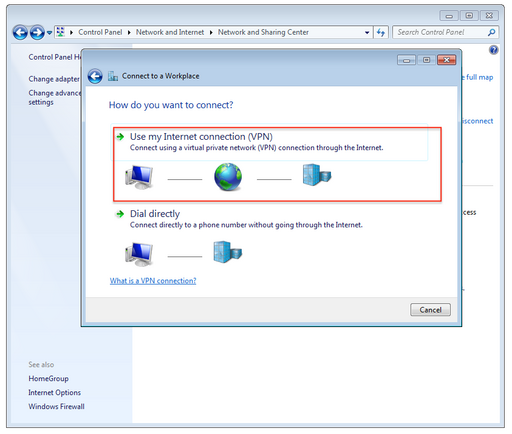This screenshot has width=512, height=434.
Task: Click the Explorer back navigation arrow
Action: (20, 33)
